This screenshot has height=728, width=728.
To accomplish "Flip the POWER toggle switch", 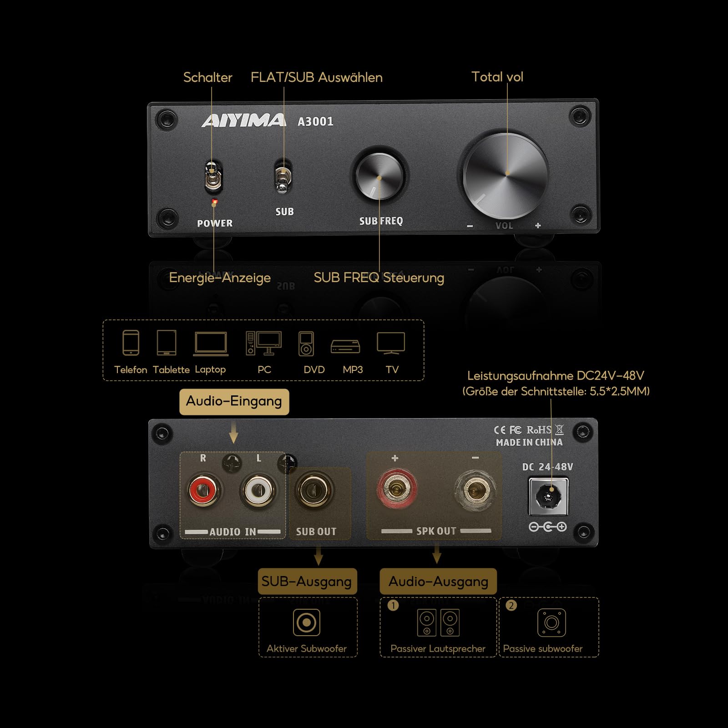I will (212, 176).
